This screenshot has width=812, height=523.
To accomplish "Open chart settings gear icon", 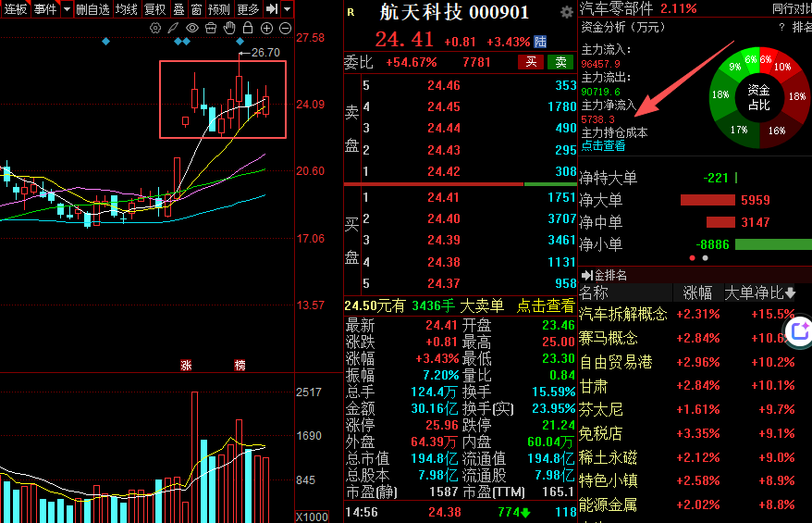I will pyautogui.click(x=154, y=29).
